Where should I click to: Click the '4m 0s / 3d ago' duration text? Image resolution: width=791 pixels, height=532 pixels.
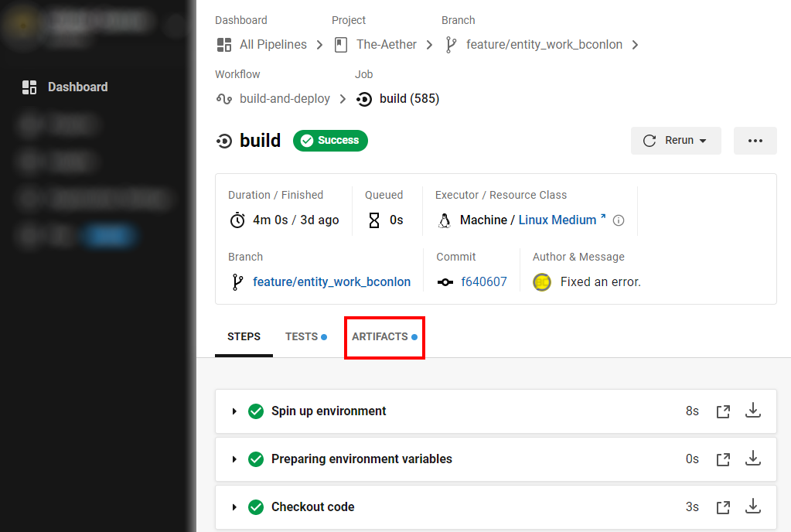pos(295,220)
